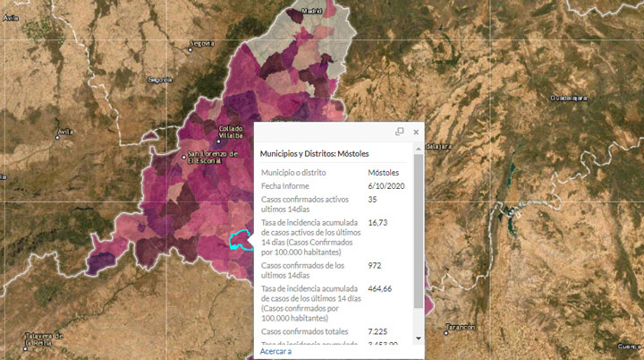Click San Lorenzo de El Escorial label
Screen dimensions: 644x360
[x=212, y=158]
